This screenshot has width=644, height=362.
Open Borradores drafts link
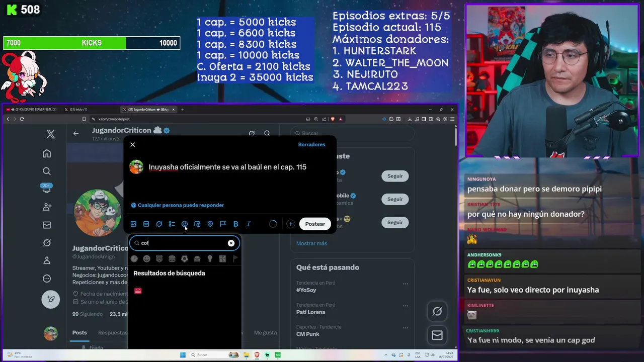(x=311, y=144)
